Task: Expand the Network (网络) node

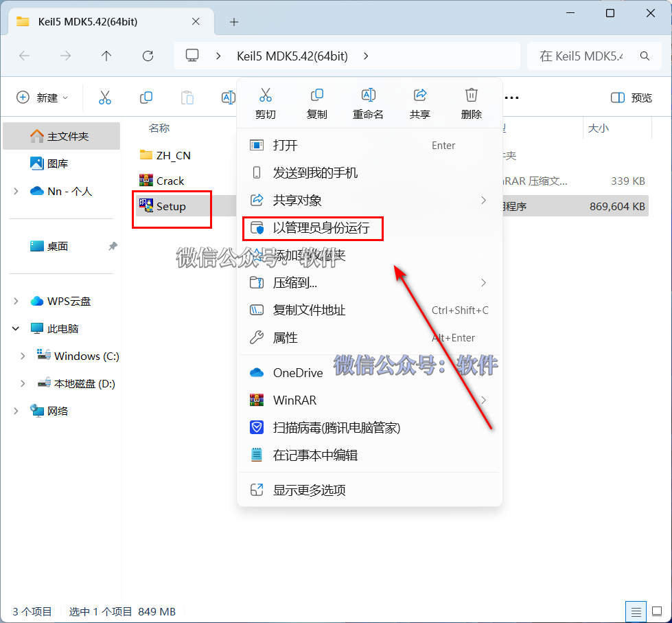Action: coord(16,411)
